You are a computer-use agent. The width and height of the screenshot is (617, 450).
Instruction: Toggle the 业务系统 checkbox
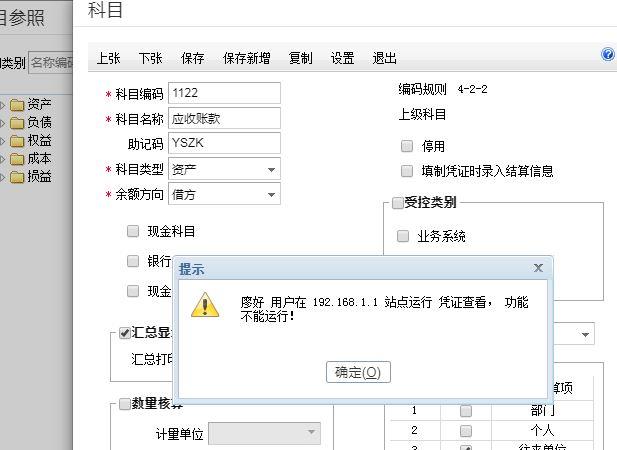coord(403,236)
